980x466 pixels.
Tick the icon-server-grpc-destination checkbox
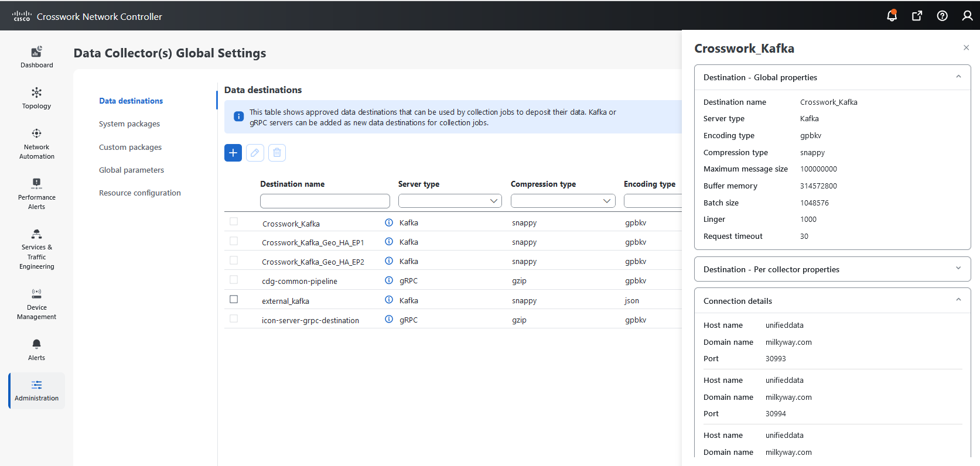pyautogui.click(x=234, y=318)
